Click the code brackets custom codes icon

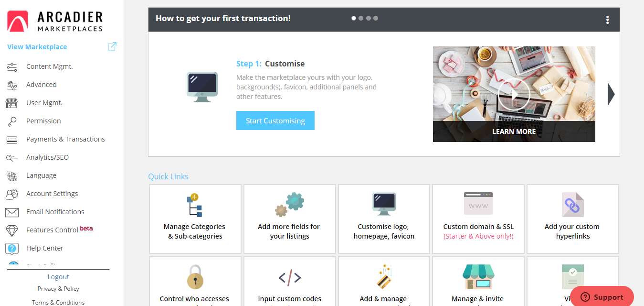[x=289, y=277]
